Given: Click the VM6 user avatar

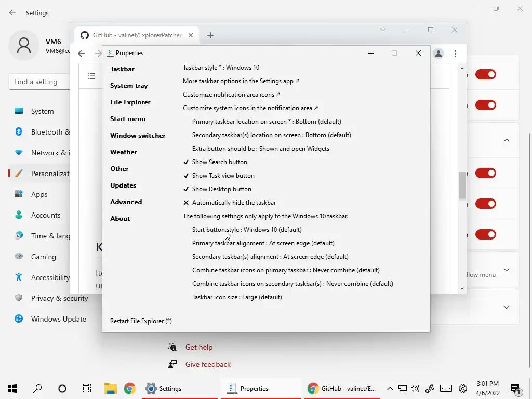Looking at the screenshot, I should tap(24, 45).
